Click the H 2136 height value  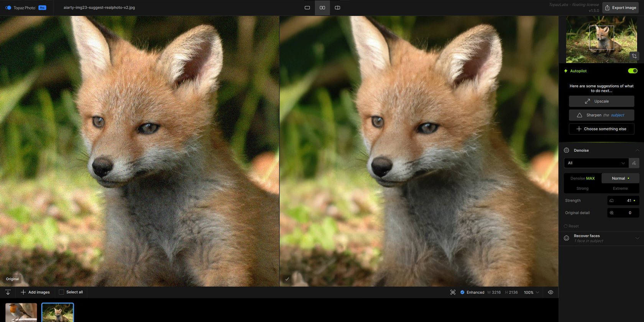pyautogui.click(x=511, y=293)
